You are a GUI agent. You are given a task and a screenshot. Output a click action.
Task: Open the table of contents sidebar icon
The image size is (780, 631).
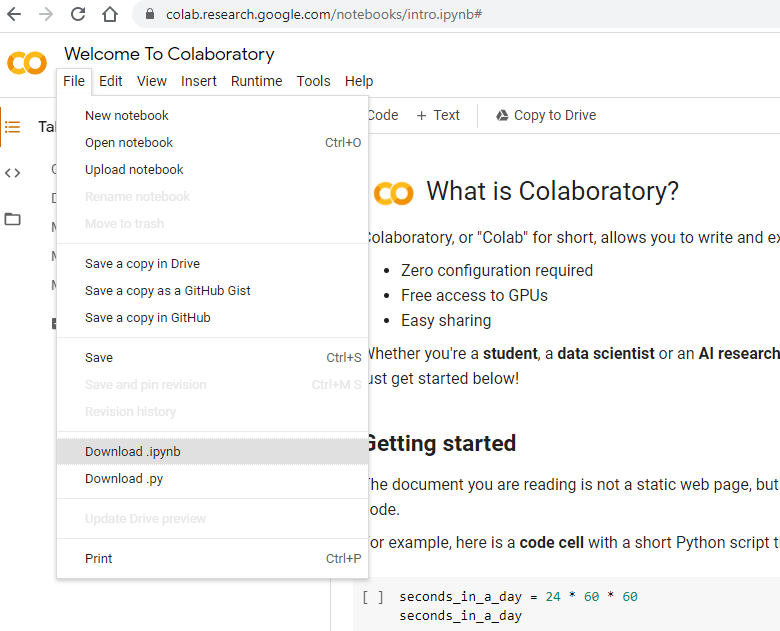[12, 127]
